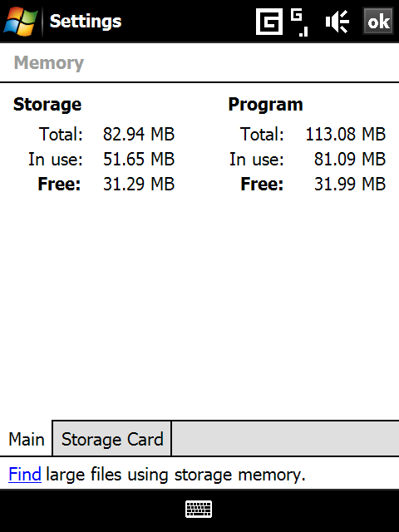Switch to the Storage Card tab
399x532 pixels.
112,439
